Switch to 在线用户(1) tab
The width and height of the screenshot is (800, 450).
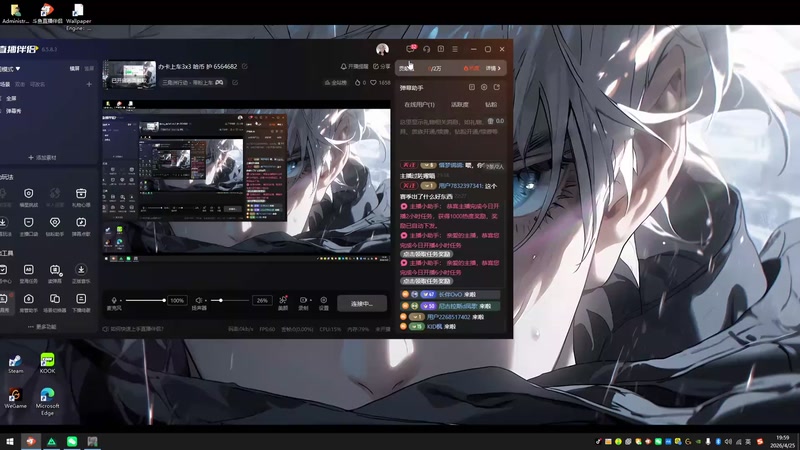[x=419, y=104]
